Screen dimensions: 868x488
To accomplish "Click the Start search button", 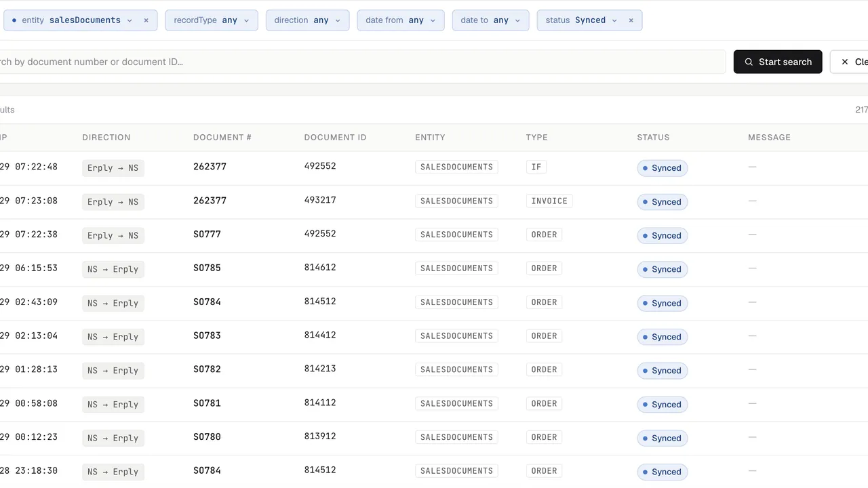I will [x=778, y=62].
